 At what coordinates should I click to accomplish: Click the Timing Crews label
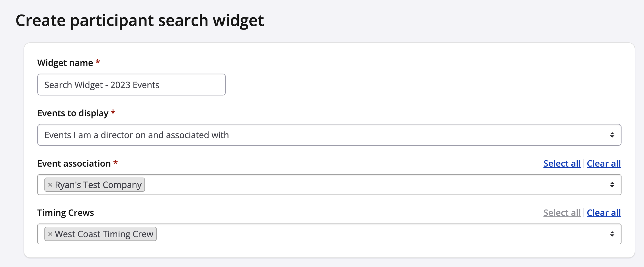coord(65,213)
